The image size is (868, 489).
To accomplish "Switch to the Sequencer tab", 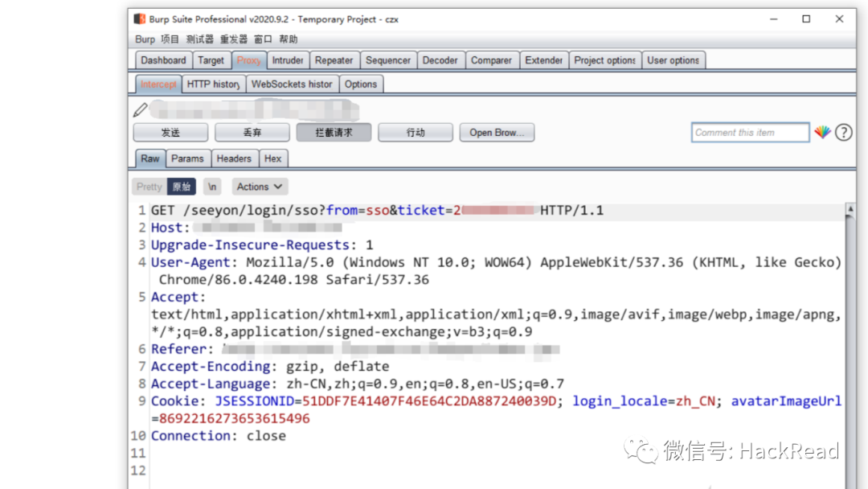I will [388, 60].
